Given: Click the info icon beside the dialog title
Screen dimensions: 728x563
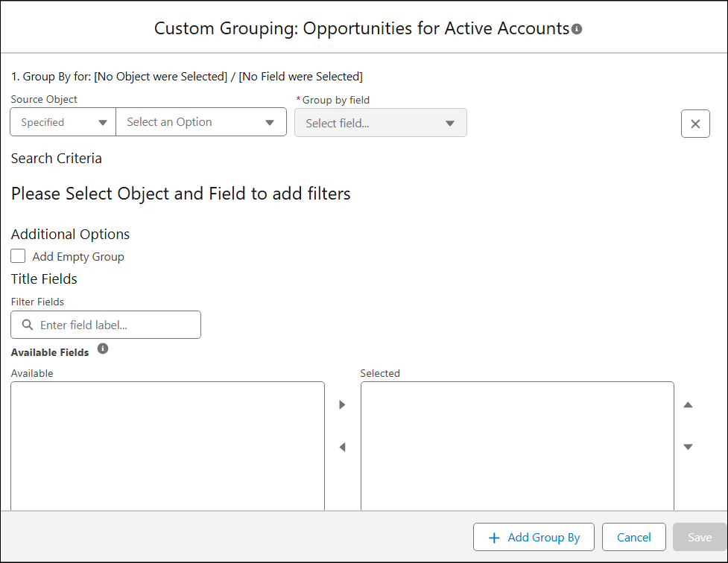Looking at the screenshot, I should (x=577, y=28).
